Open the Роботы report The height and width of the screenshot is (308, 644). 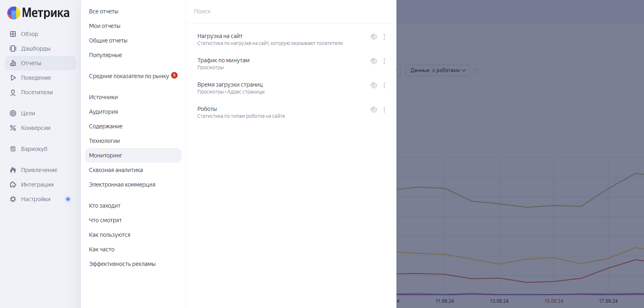[207, 109]
